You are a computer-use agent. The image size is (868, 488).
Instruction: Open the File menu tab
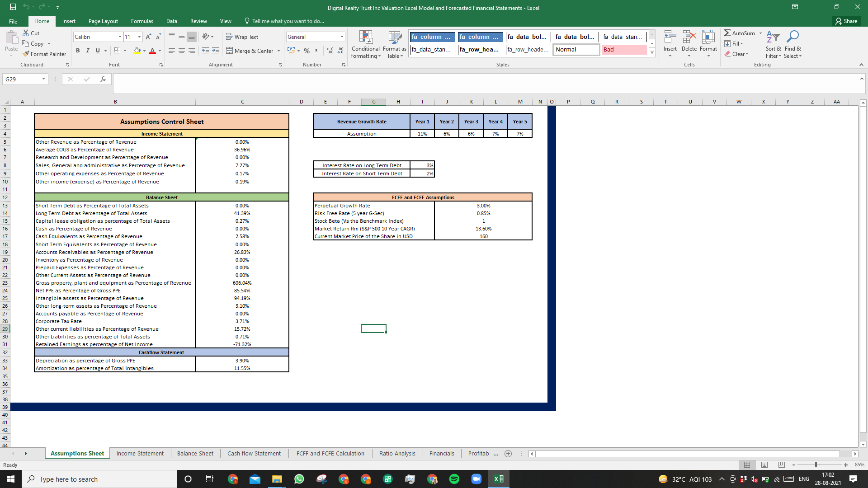[13, 21]
